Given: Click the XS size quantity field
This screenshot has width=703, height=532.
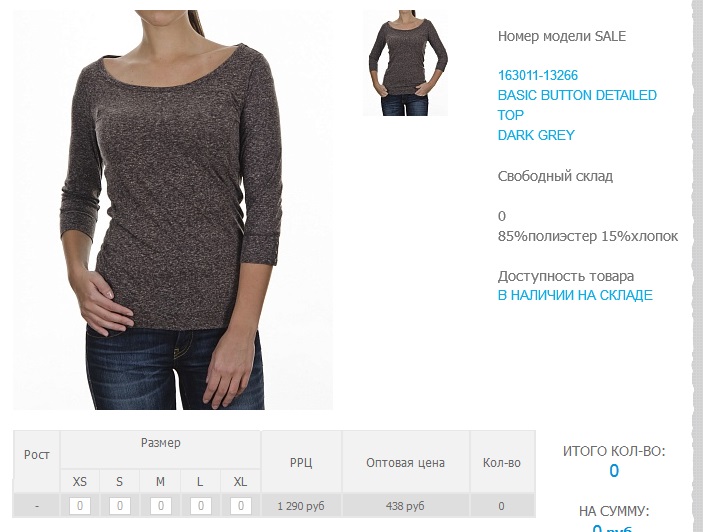Looking at the screenshot, I should (80, 506).
